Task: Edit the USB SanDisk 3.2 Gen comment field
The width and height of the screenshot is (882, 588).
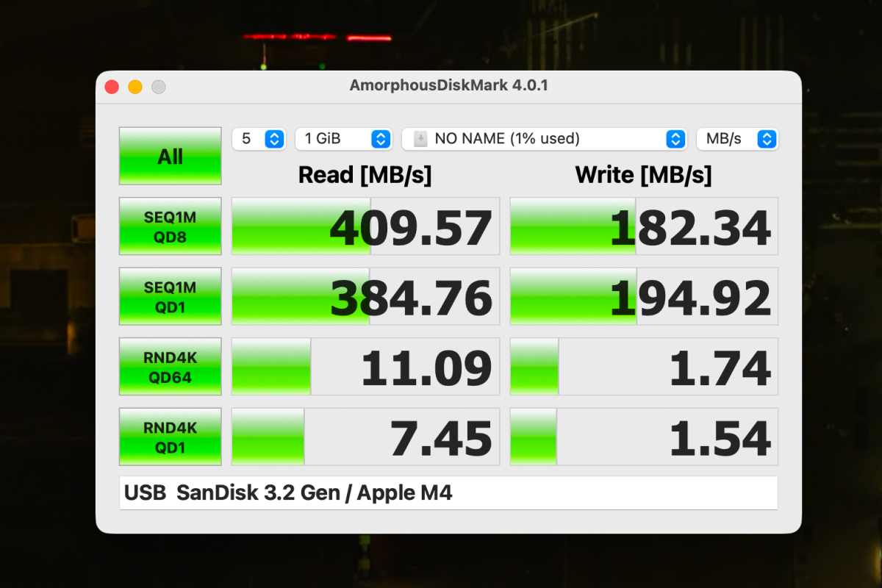Action: pyautogui.click(x=448, y=492)
